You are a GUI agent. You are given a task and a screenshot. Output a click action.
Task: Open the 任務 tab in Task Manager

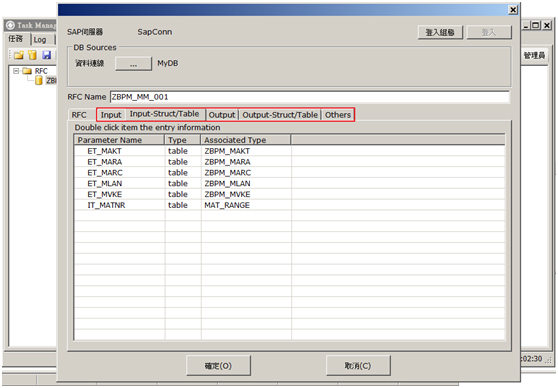(x=16, y=39)
